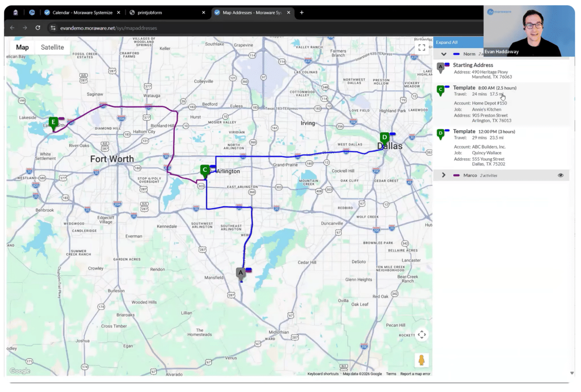581x392 pixels.
Task: Click gray marker A starting point on map
Action: point(241,273)
